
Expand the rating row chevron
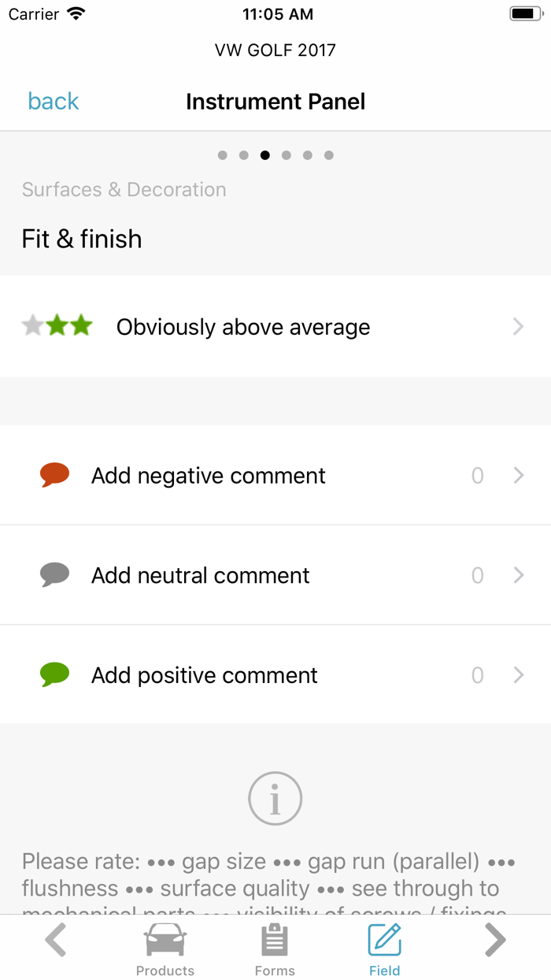pyautogui.click(x=518, y=327)
